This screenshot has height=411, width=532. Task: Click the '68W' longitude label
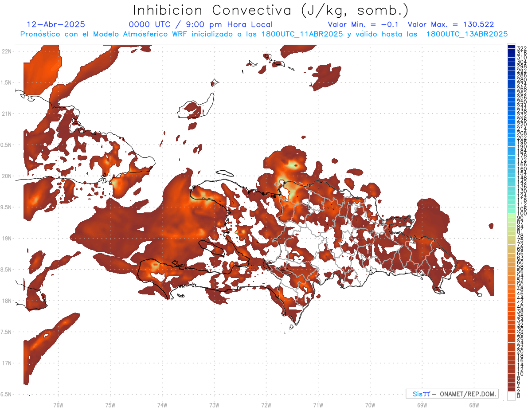click(x=474, y=405)
